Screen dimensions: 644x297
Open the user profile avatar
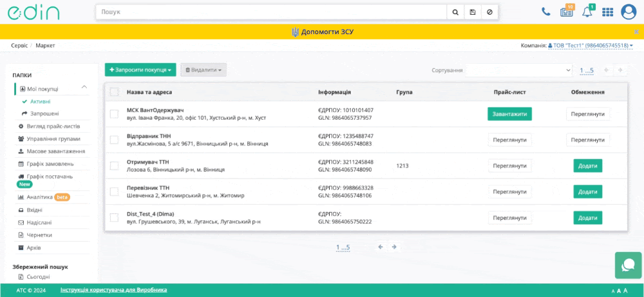(x=629, y=12)
